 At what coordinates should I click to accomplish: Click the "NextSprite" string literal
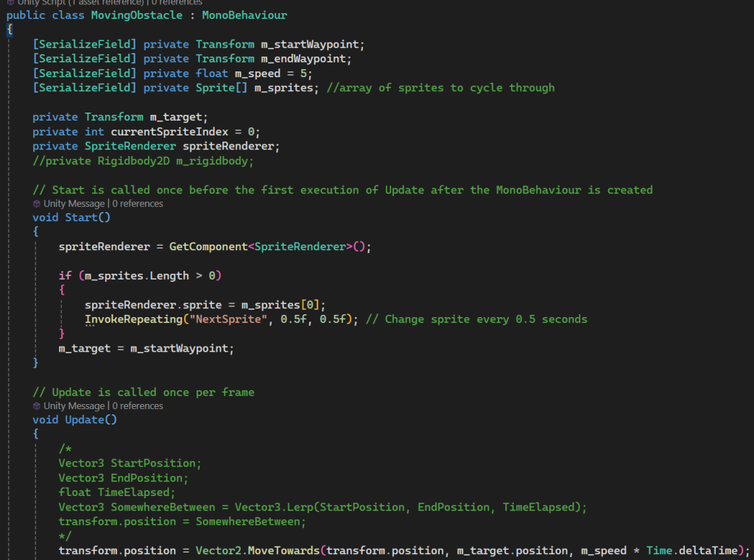click(x=228, y=319)
